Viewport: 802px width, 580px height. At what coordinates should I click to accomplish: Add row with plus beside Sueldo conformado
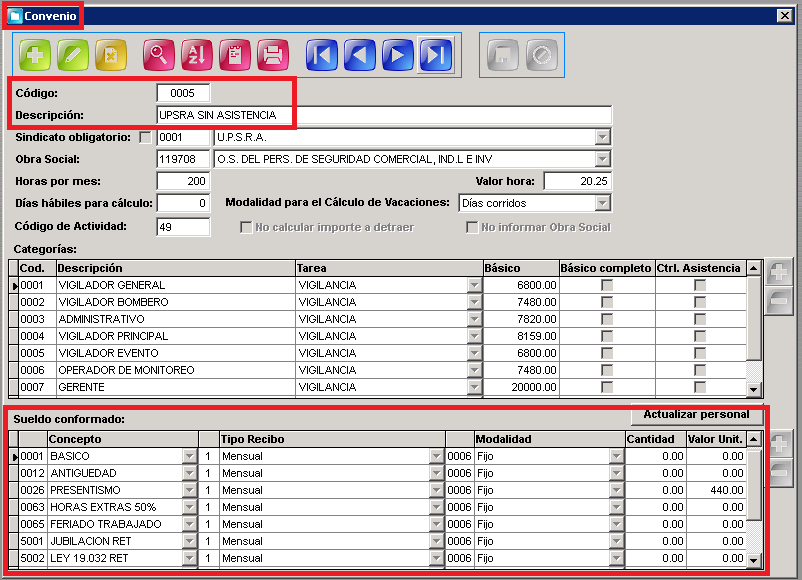coord(778,443)
